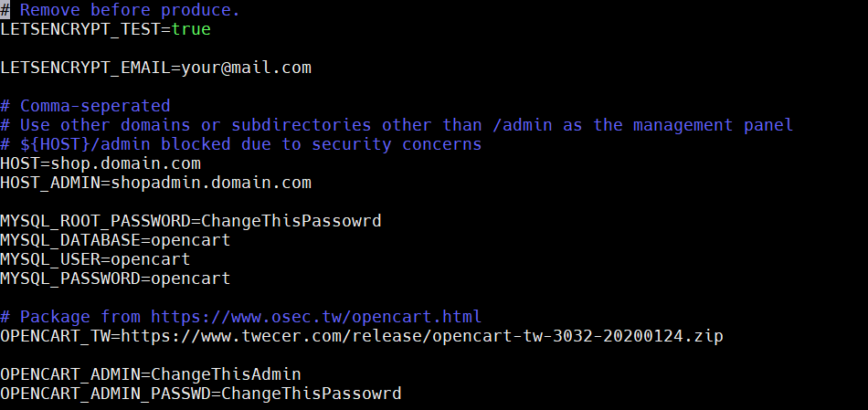Click the "Comma-seperated" comment line
Screen dimensions: 868x410
click(85, 106)
